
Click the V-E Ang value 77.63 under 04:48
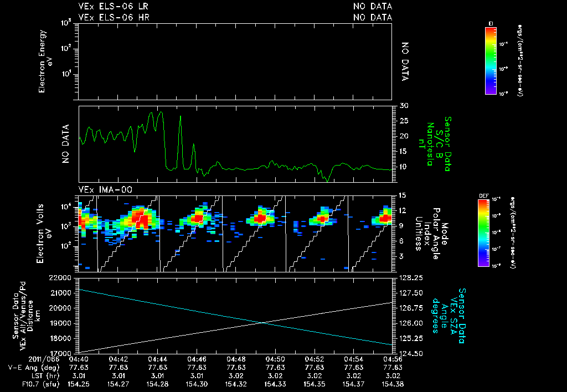coord(236,368)
